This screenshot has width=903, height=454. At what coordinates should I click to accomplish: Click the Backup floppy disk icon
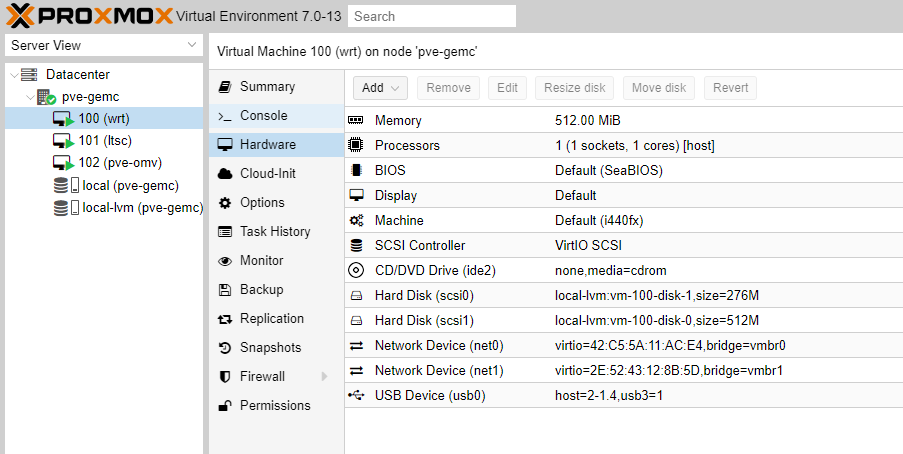225,290
